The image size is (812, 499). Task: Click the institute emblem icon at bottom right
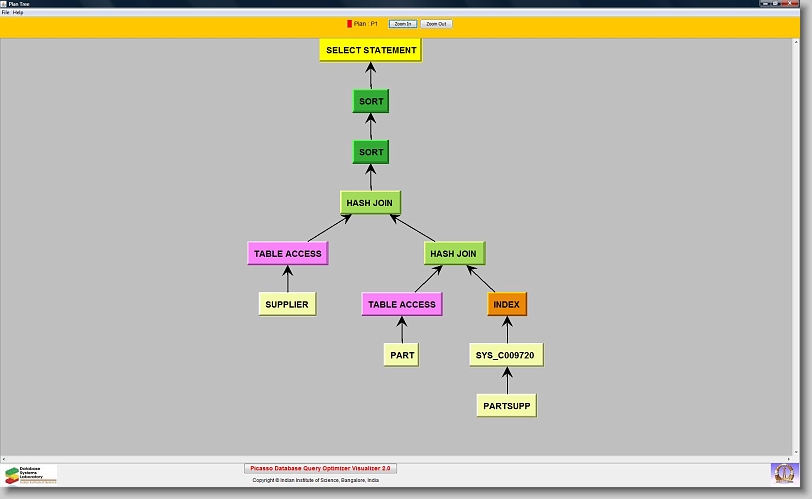point(785,472)
